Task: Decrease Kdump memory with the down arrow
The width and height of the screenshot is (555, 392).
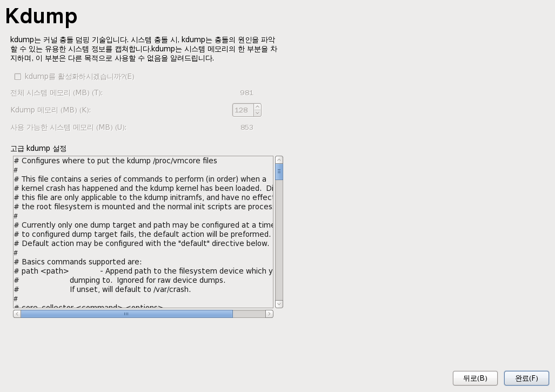Action: [258, 114]
